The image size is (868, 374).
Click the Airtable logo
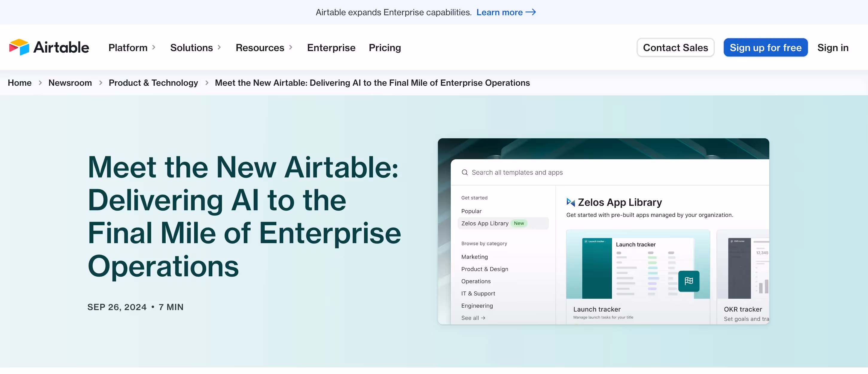click(x=49, y=47)
